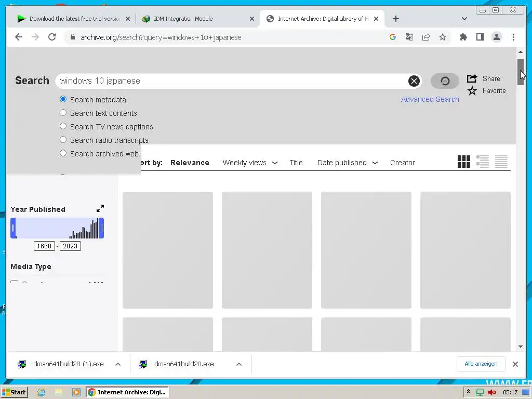Click the Alle anzeigen button
Viewport: 532px width, 399px height.
click(x=481, y=364)
